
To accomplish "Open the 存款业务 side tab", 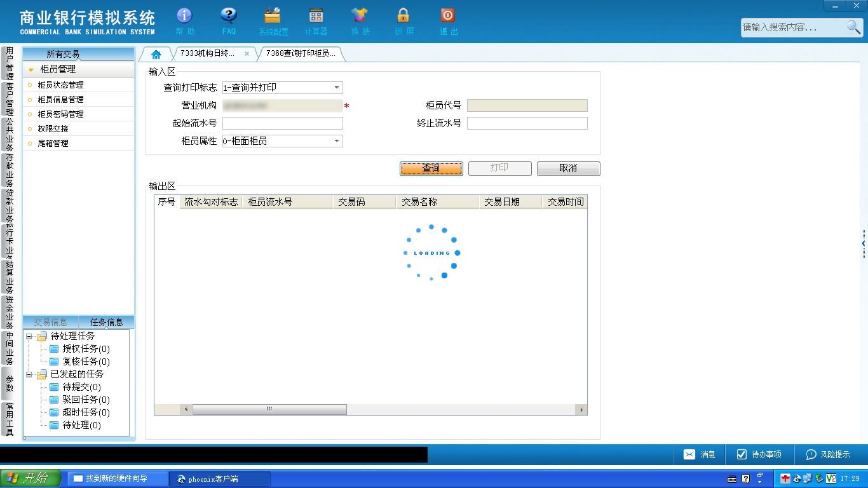I will click(10, 170).
